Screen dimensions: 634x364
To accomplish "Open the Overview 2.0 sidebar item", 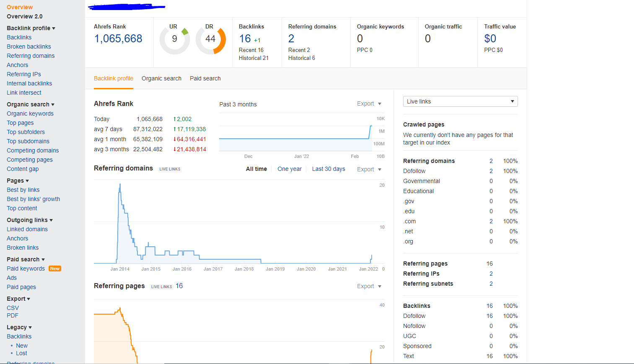I will [x=25, y=16].
